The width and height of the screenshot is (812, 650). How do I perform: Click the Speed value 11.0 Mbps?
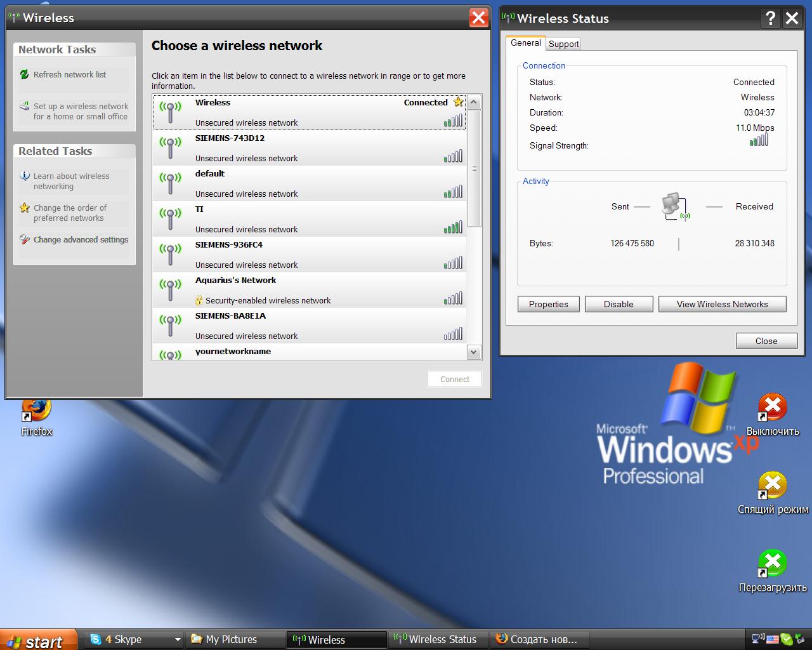click(755, 128)
